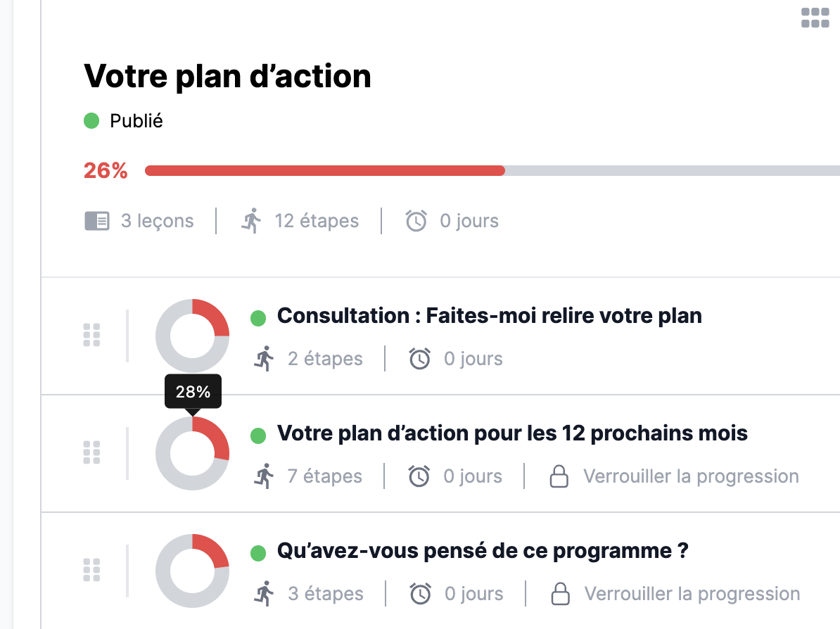Click the clock icon beside 0 jours in header
Viewport: 840px width, 629px height.
pyautogui.click(x=416, y=221)
